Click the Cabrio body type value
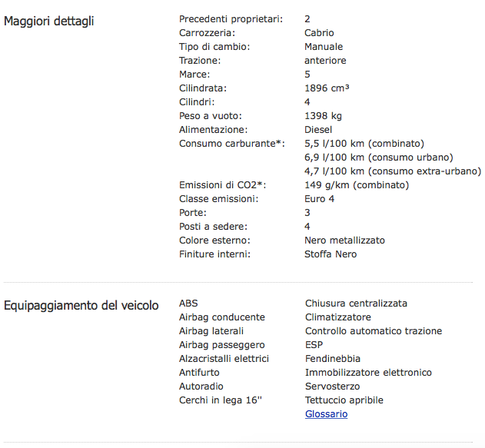 319,32
